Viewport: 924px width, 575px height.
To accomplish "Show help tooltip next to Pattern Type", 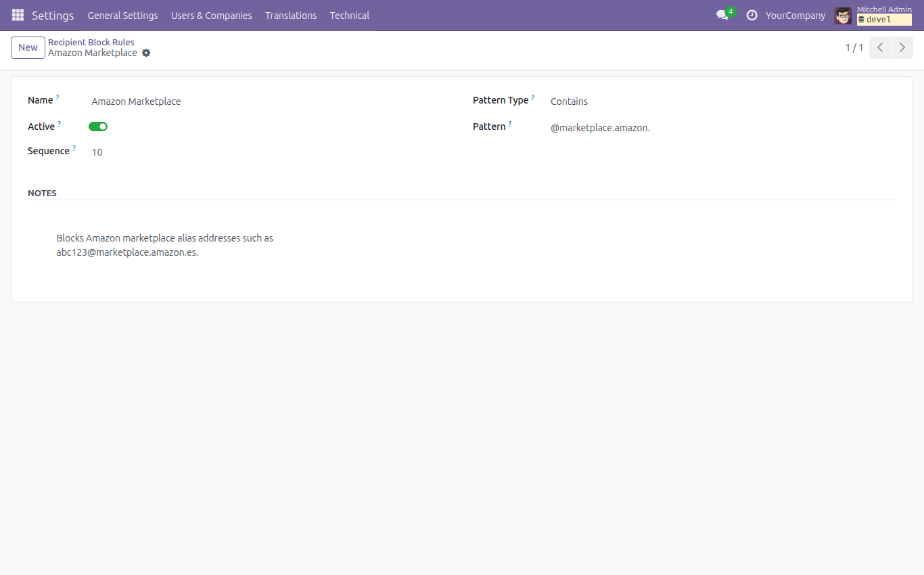I will tap(533, 97).
